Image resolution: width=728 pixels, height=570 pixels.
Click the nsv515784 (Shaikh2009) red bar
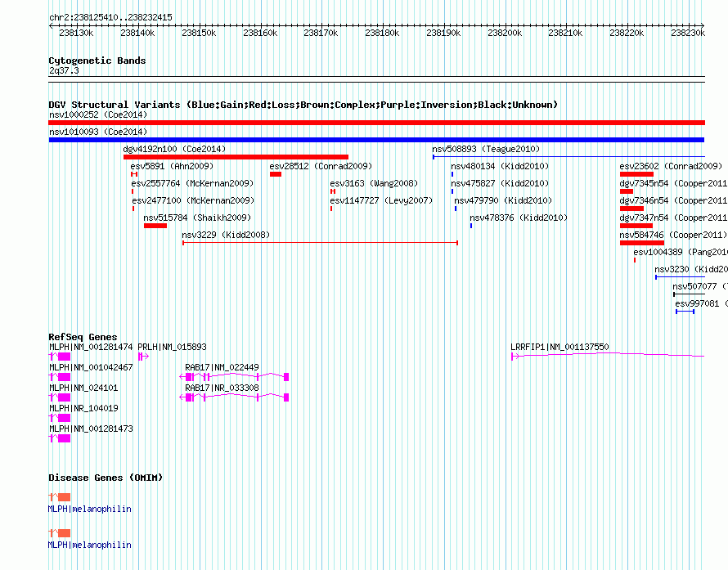click(x=155, y=226)
